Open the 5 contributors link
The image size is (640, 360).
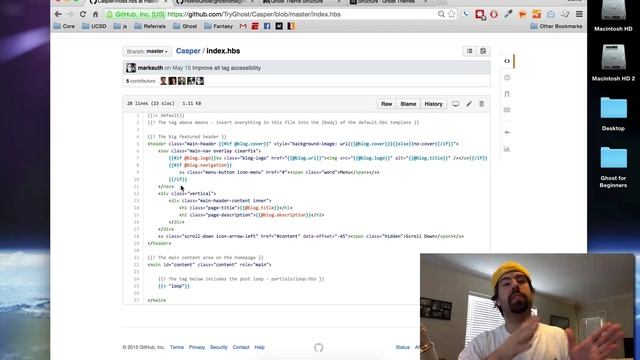[x=141, y=81]
